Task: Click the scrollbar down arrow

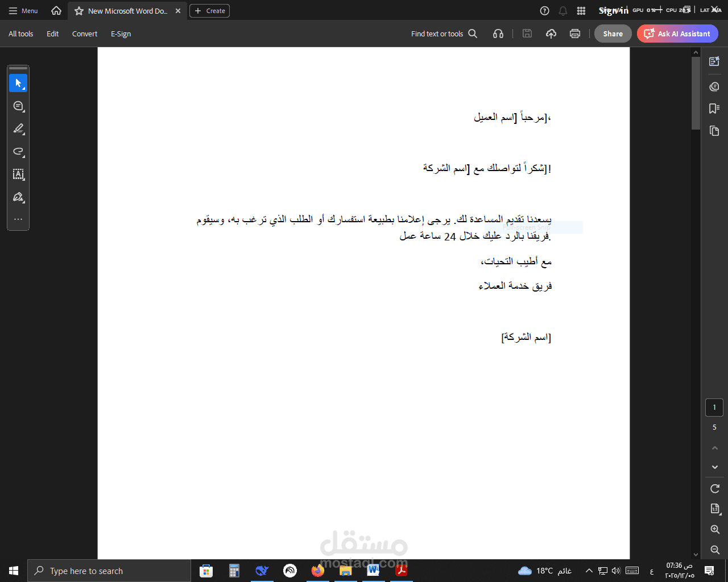Action: coord(696,555)
